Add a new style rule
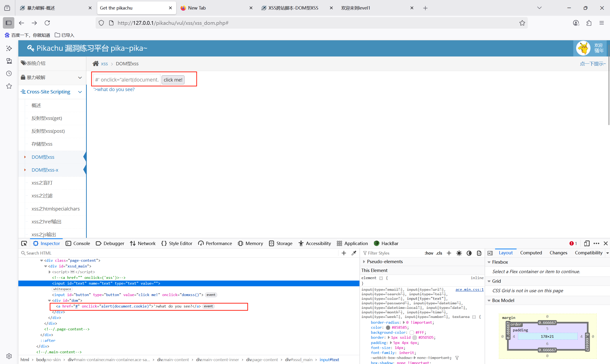Image resolution: width=610 pixels, height=364 pixels. 449,253
